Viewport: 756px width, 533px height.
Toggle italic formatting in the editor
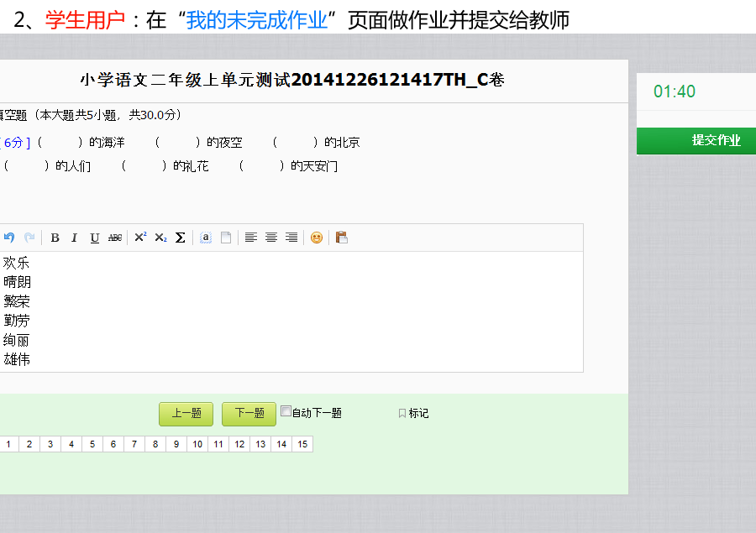coord(75,238)
